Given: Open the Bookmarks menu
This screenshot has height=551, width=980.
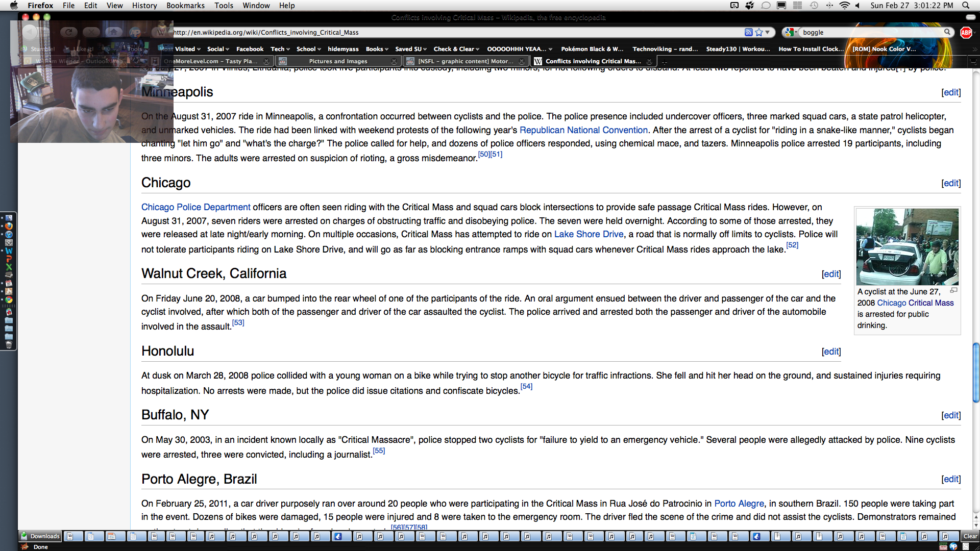Looking at the screenshot, I should (x=185, y=6).
